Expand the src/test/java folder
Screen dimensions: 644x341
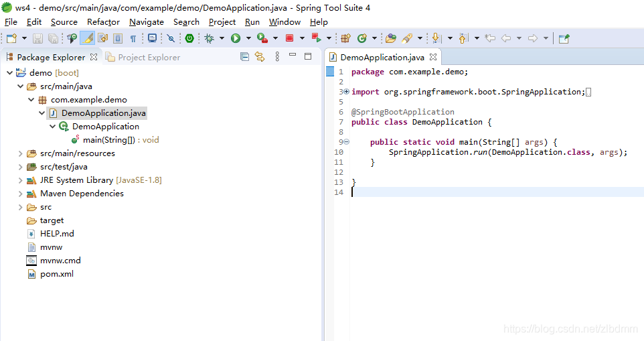click(20, 167)
